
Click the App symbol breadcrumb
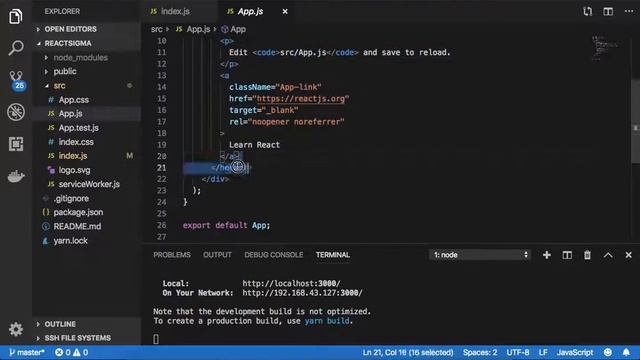pos(233,29)
